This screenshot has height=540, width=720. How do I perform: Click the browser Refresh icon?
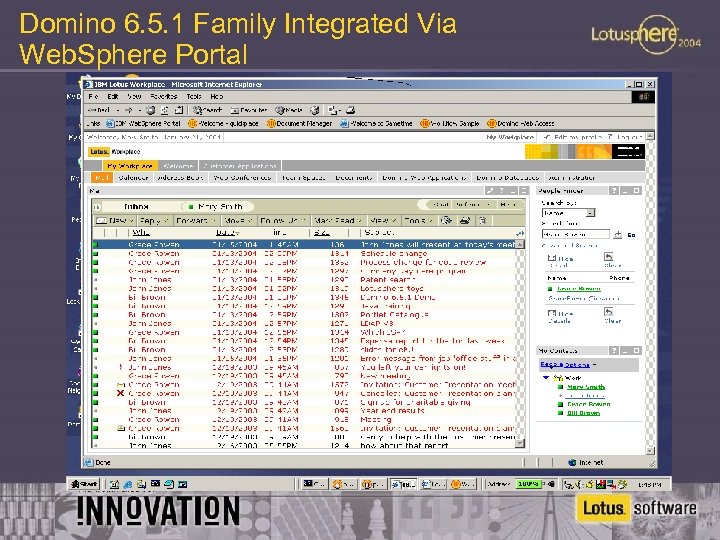click(164, 110)
